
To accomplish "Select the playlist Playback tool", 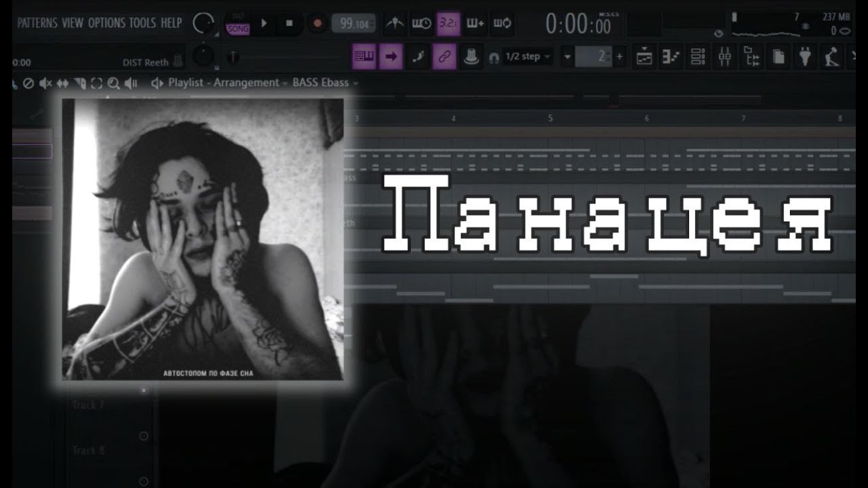I will (x=131, y=83).
